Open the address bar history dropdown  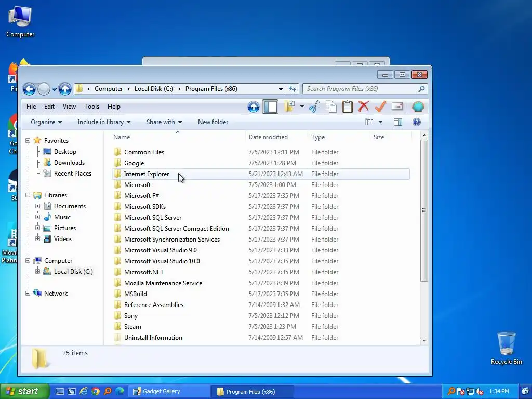281,89
